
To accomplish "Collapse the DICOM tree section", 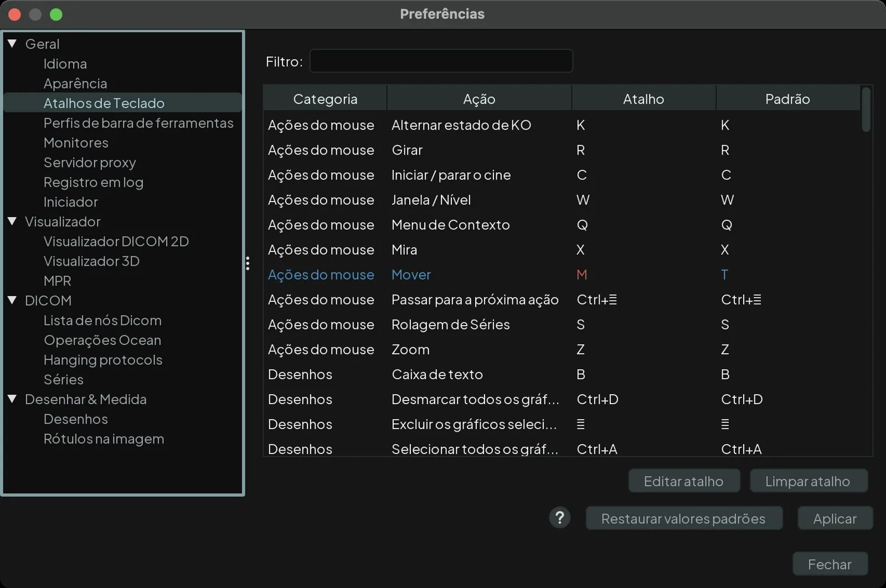I will tap(12, 300).
